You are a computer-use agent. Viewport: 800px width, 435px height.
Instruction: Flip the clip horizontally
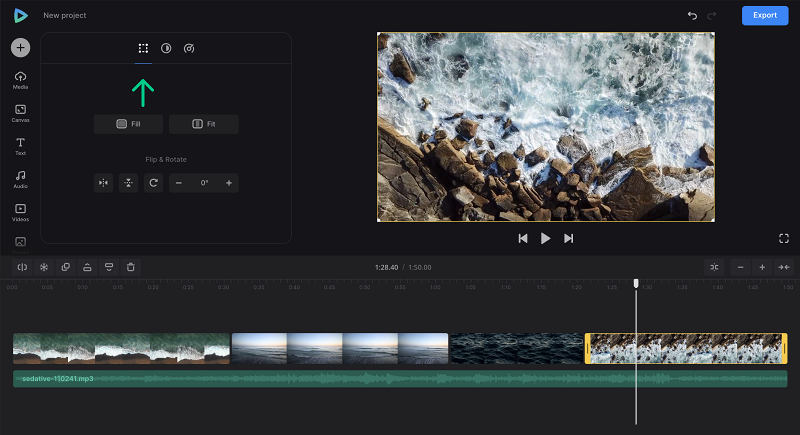coord(103,183)
